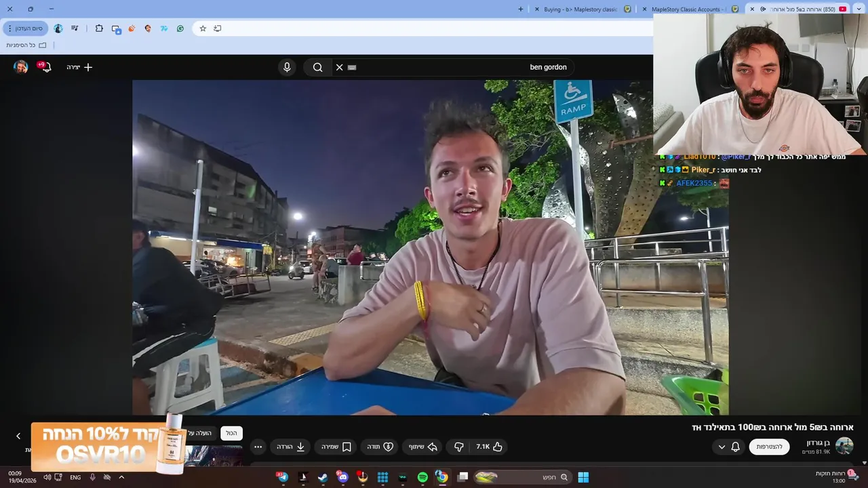Image resolution: width=868 pixels, height=488 pixels.
Task: Open channel name בן גורדון link
Action: pyautogui.click(x=818, y=443)
